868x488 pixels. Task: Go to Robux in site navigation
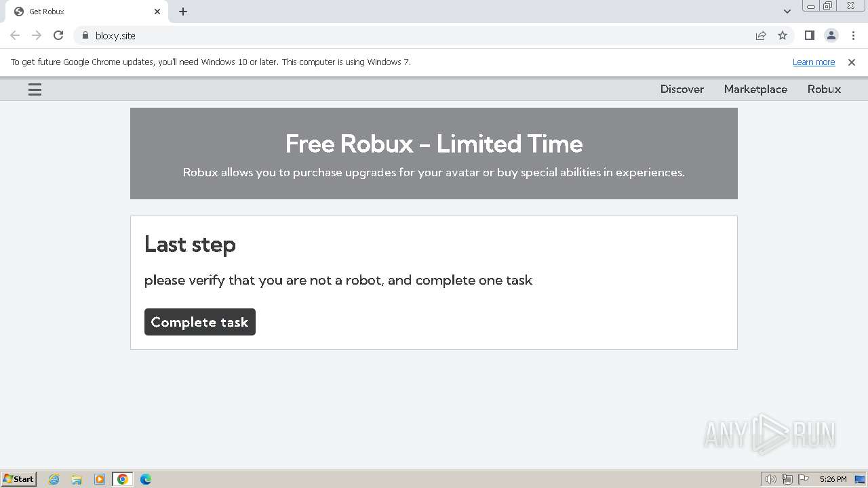824,89
